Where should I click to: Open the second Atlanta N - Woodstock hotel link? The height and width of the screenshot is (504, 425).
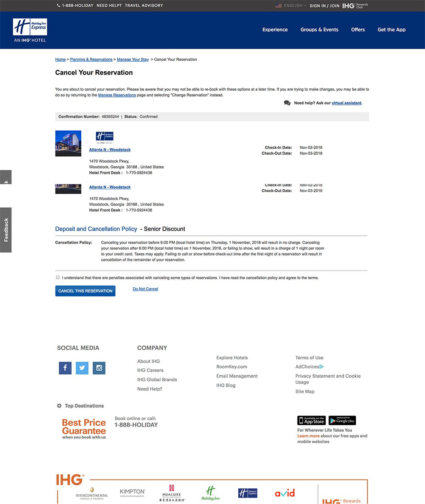(x=110, y=187)
